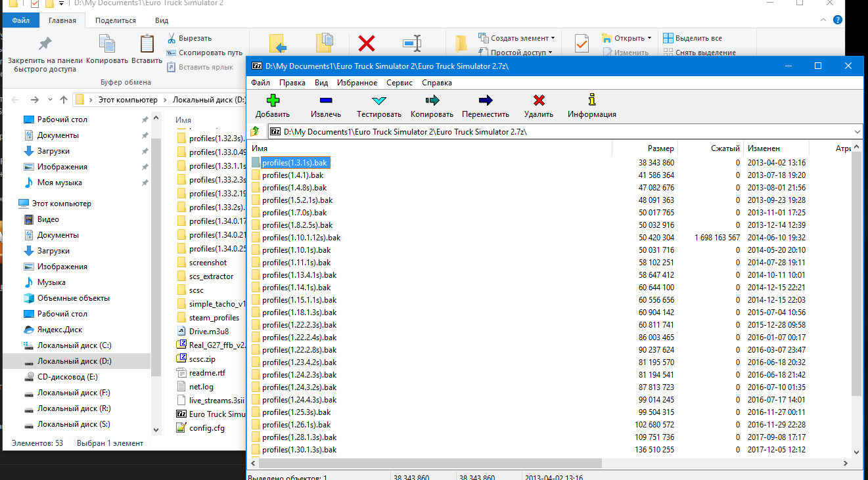This screenshot has height=480, width=868.
Task: Open the Сервис menu in 7-Zip
Action: pyautogui.click(x=400, y=83)
